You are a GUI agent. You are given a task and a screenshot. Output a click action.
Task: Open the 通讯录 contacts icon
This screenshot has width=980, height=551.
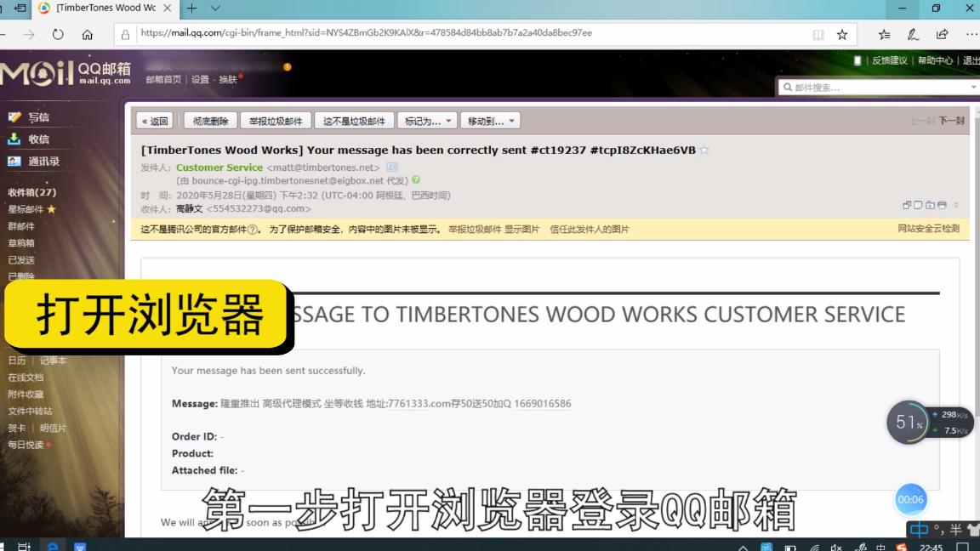point(14,162)
